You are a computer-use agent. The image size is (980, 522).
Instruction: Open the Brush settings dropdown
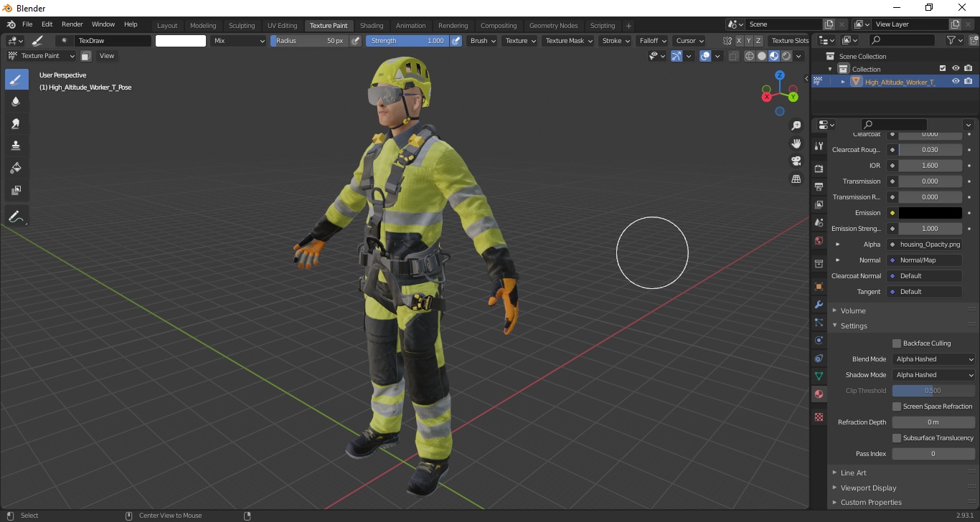[482, 41]
